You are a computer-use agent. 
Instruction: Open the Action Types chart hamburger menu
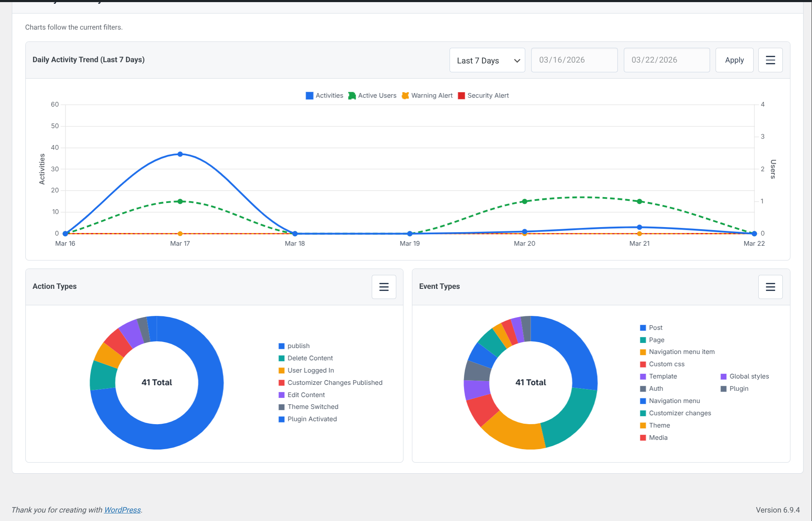pyautogui.click(x=384, y=287)
